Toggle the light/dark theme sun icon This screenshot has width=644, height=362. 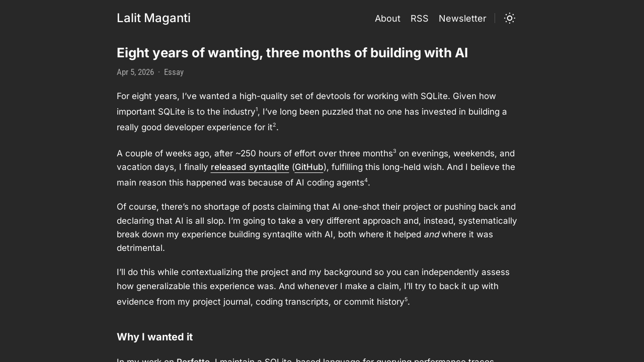click(510, 19)
